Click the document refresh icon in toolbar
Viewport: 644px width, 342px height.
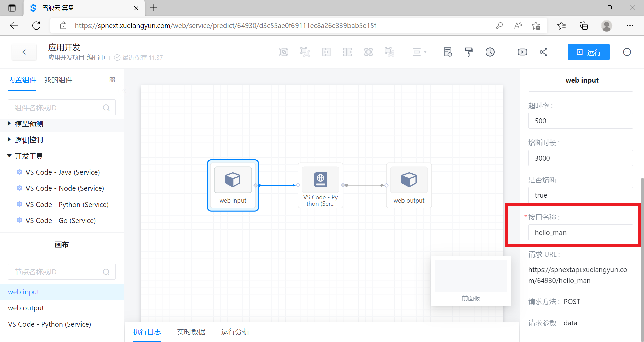point(448,52)
